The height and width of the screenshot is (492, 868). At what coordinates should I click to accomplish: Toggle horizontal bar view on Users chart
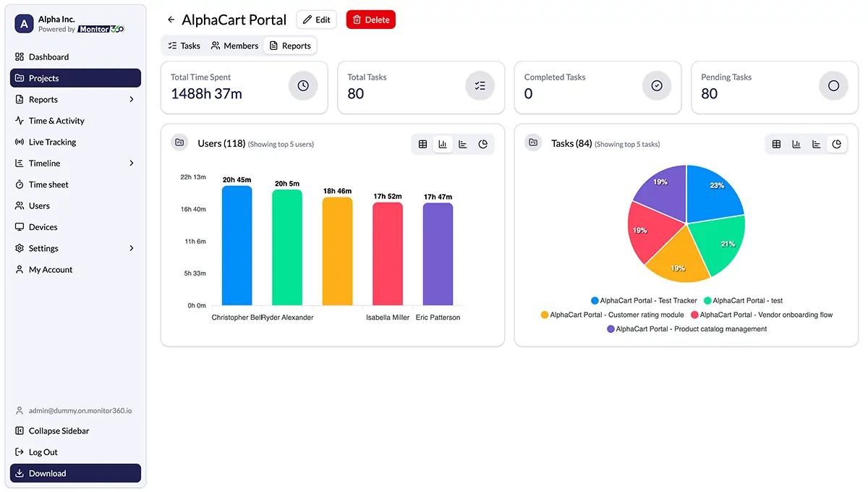[x=463, y=144]
